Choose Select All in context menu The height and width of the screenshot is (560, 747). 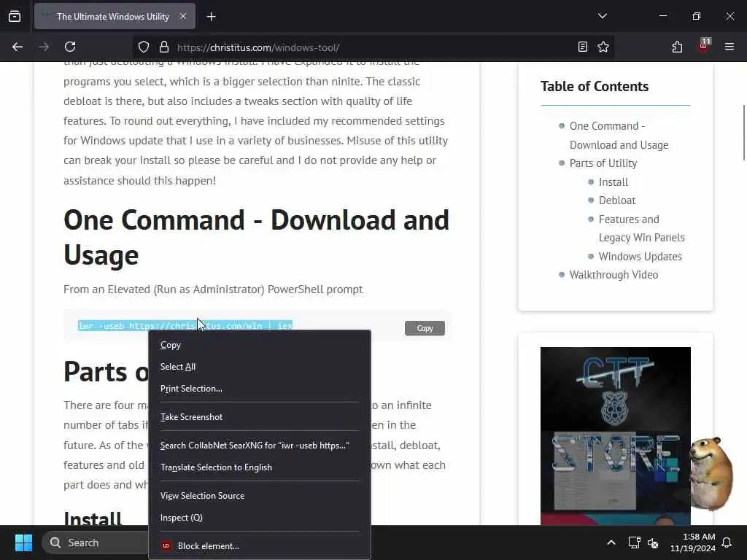point(260,367)
